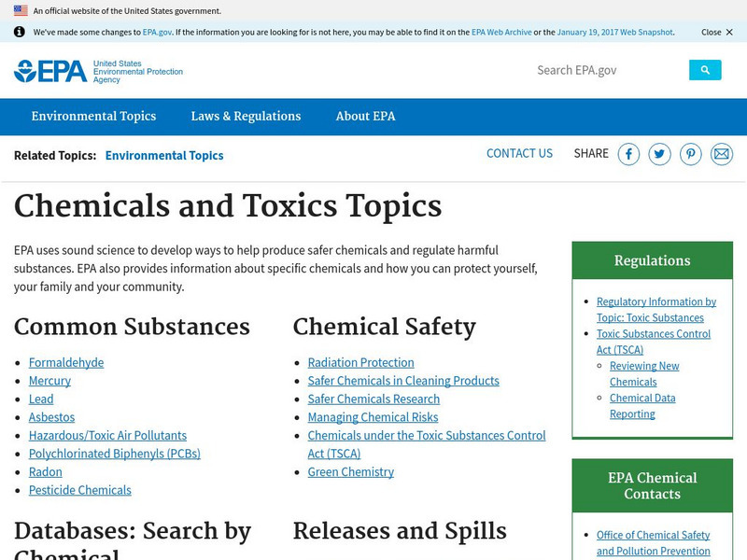747x560 pixels.
Task: Open the About EPA menu
Action: (x=366, y=116)
